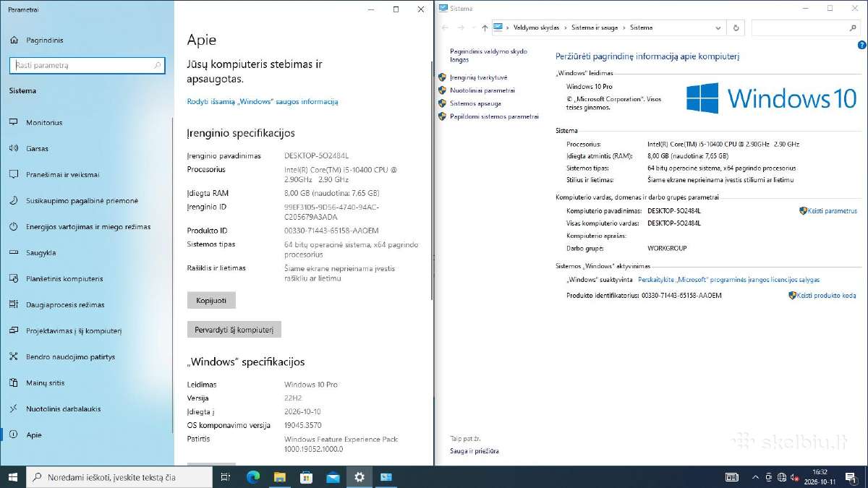Click Valdymo skydas in the breadcrumb

(537, 27)
